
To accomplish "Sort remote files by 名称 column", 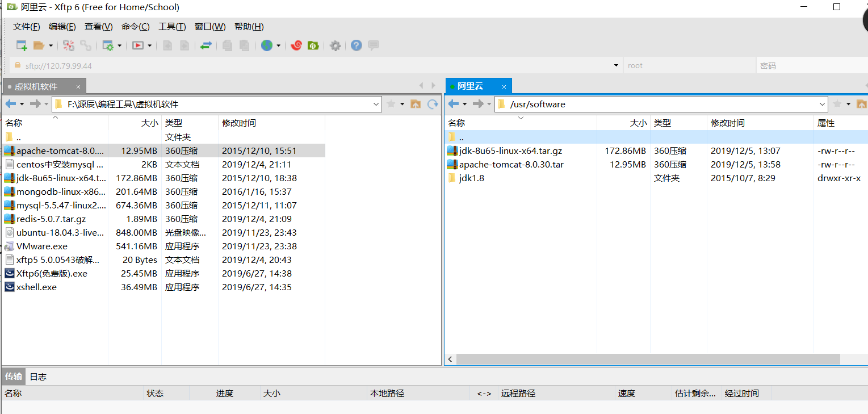I will click(520, 123).
